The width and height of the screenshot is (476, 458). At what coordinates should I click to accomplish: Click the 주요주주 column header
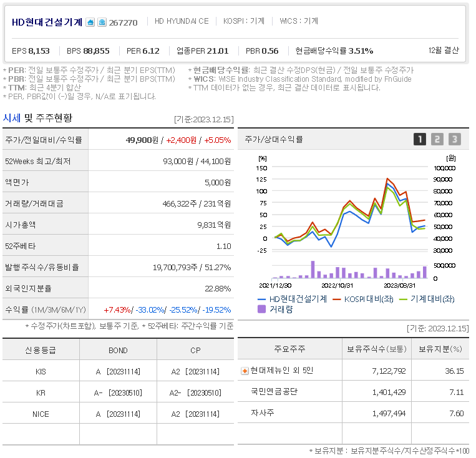pos(289,349)
